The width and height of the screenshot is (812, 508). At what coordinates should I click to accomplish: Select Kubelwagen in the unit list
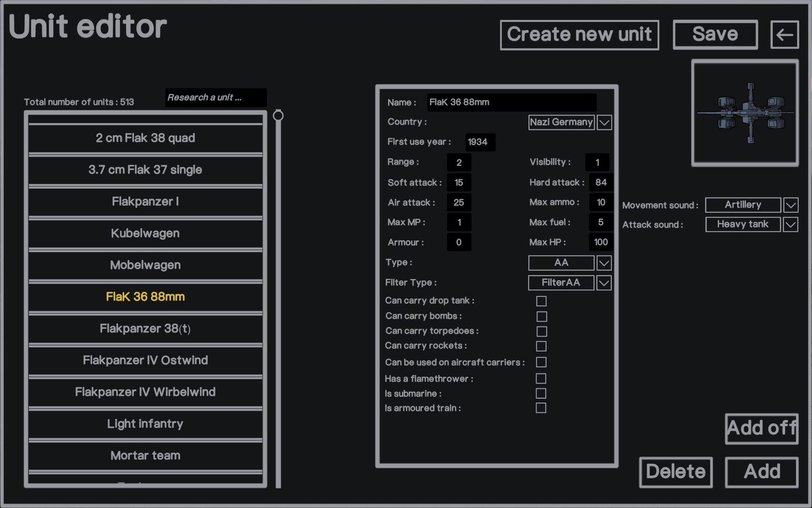coord(145,233)
